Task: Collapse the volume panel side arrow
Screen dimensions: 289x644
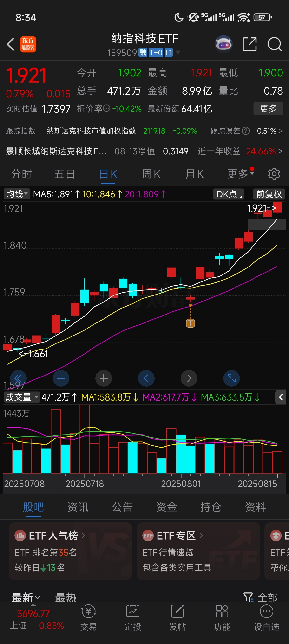Action: tap(281, 397)
